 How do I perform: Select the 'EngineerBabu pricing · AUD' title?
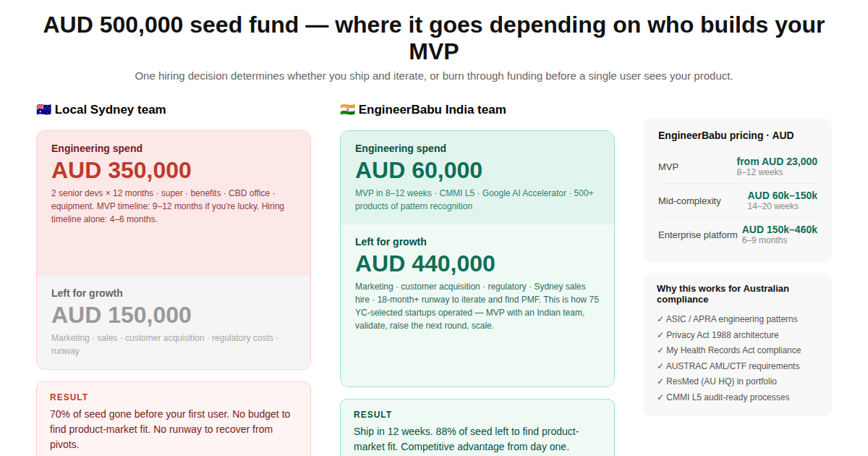(x=726, y=135)
